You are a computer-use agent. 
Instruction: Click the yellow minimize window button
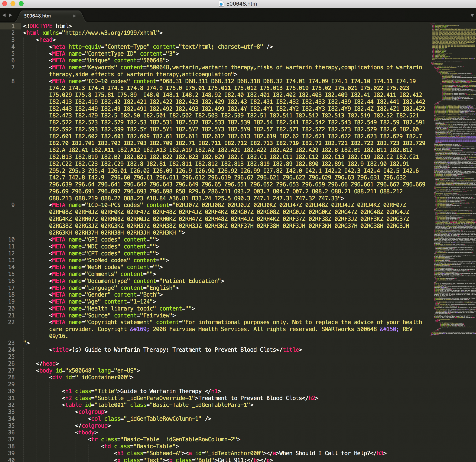coord(13,4)
